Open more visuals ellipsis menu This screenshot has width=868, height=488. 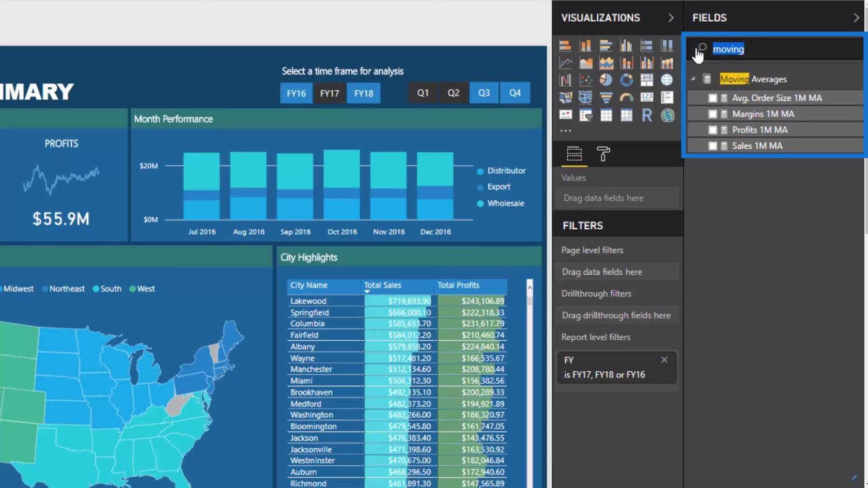[x=566, y=131]
